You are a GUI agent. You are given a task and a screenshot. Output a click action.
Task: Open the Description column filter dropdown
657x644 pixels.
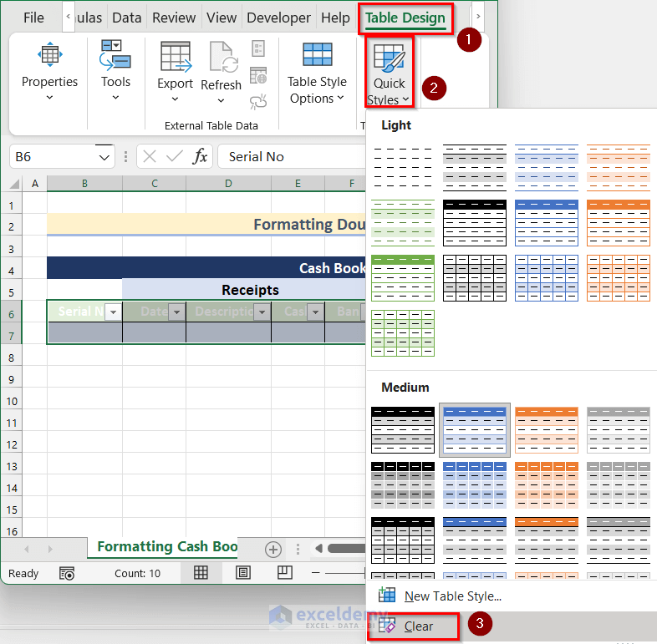pos(262,312)
